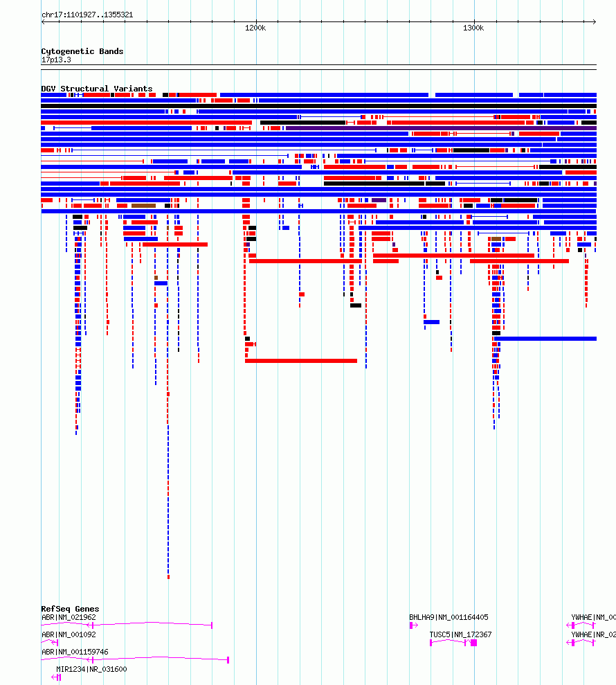The width and height of the screenshot is (616, 685).
Task: Click the MIR1234|NR_031600 gene label
Action: point(91,669)
